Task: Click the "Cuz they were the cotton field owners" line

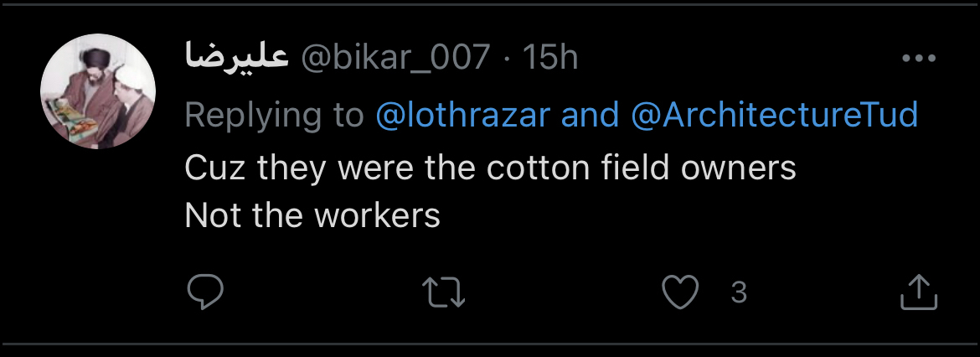Action: pos(490,168)
